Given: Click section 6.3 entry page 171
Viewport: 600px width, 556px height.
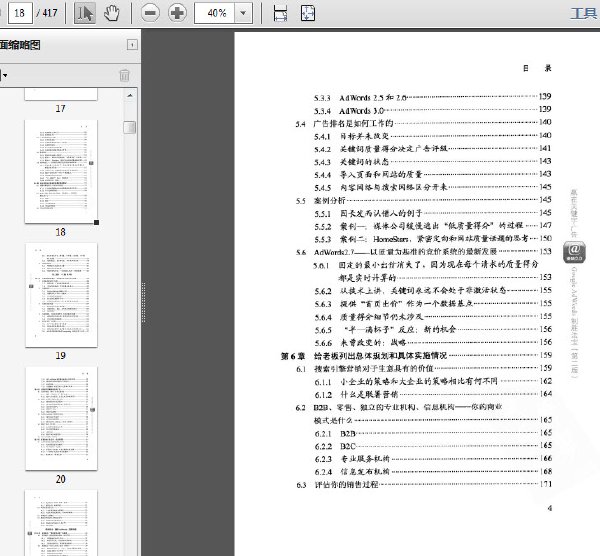Looking at the screenshot, I should [x=423, y=484].
